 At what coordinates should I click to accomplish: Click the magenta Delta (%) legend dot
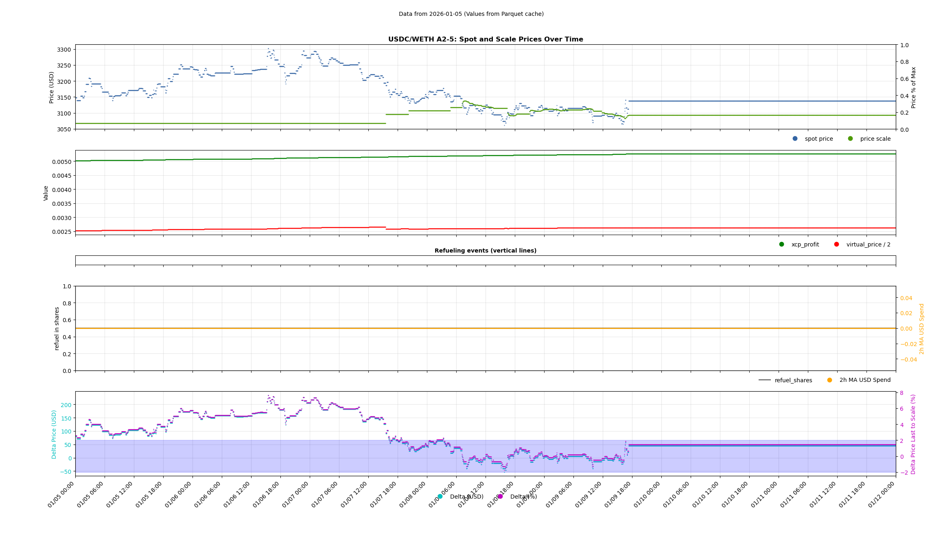pos(500,497)
